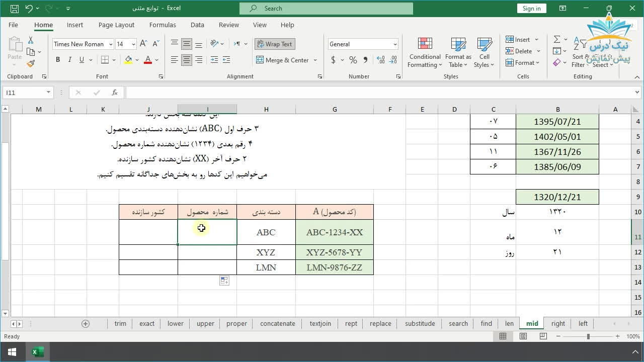Viewport: 644px width, 362px height.
Task: Click the Sign in button
Action: [x=532, y=8]
